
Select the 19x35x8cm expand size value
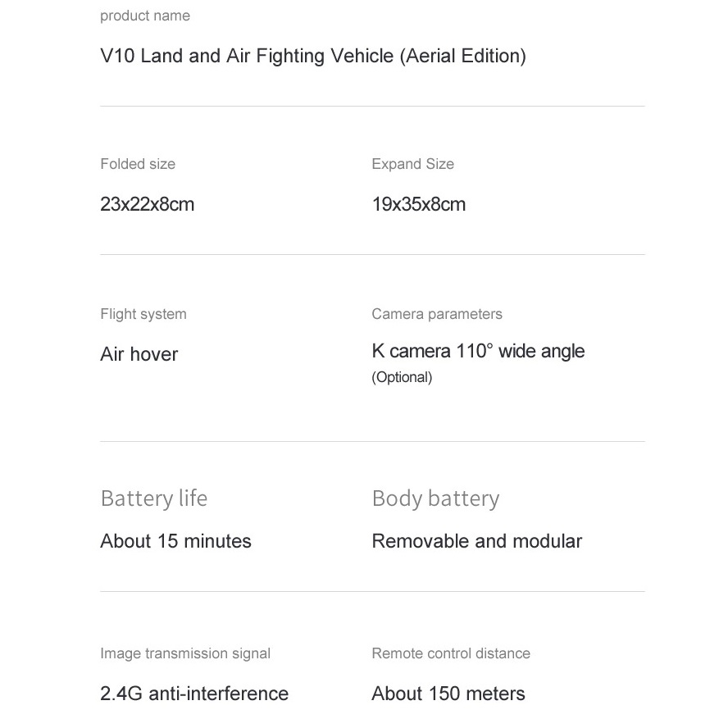[x=418, y=204]
